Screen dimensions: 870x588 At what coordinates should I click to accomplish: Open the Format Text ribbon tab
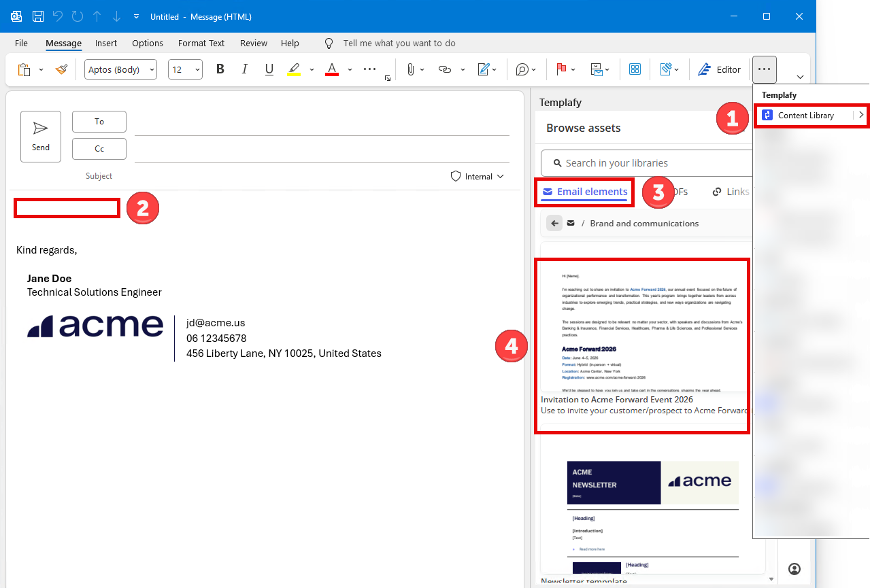[x=201, y=43]
